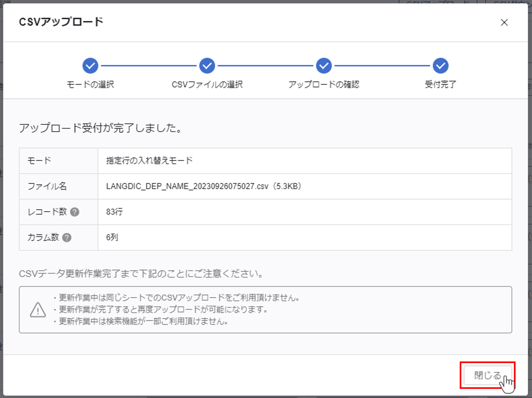Screen dimensions: 532x398
Task: Click the CSVファイルの選択 step checkmark icon
Action: click(x=207, y=65)
